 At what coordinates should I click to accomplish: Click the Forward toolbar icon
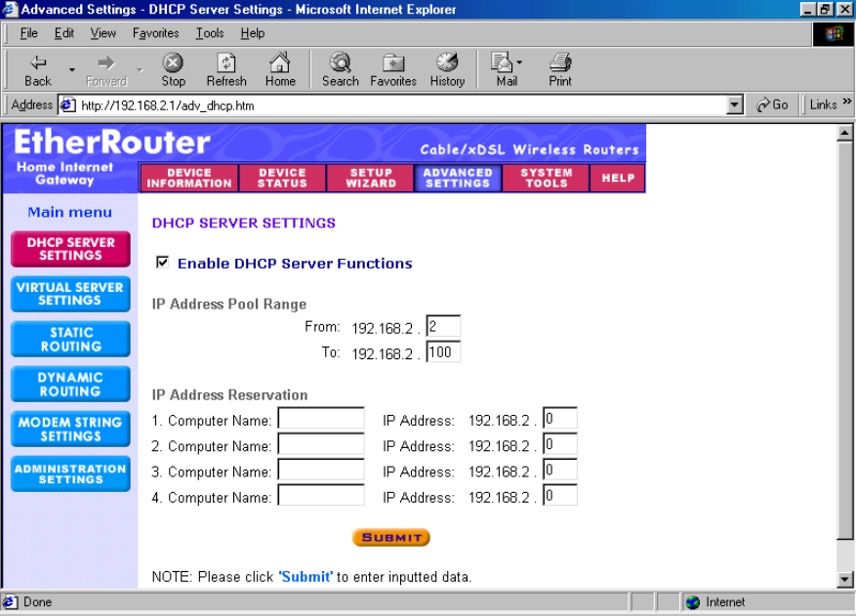106,62
